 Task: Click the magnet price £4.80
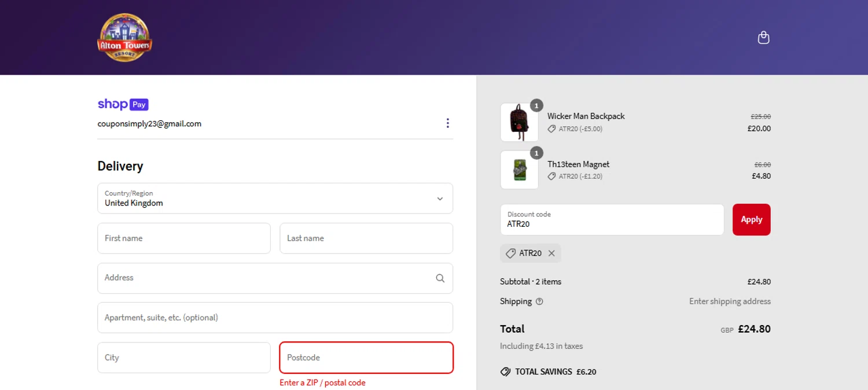click(761, 176)
